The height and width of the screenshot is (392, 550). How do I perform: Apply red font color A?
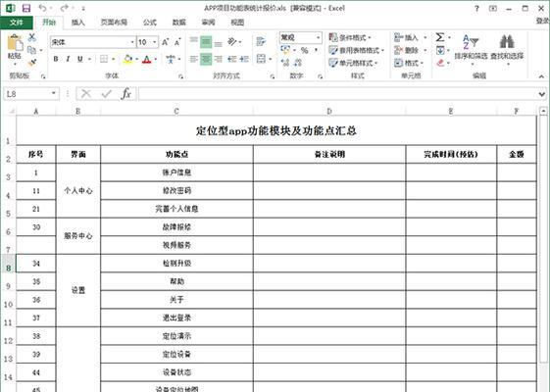coord(147,59)
